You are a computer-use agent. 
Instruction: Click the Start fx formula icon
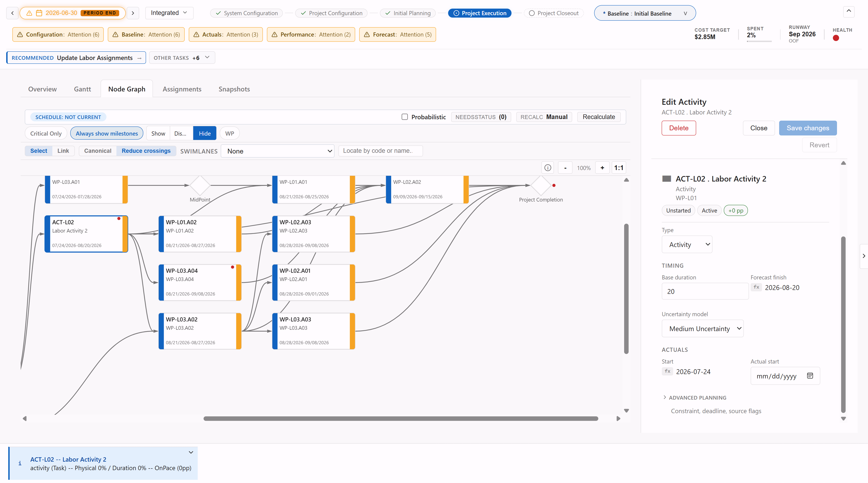[667, 371]
